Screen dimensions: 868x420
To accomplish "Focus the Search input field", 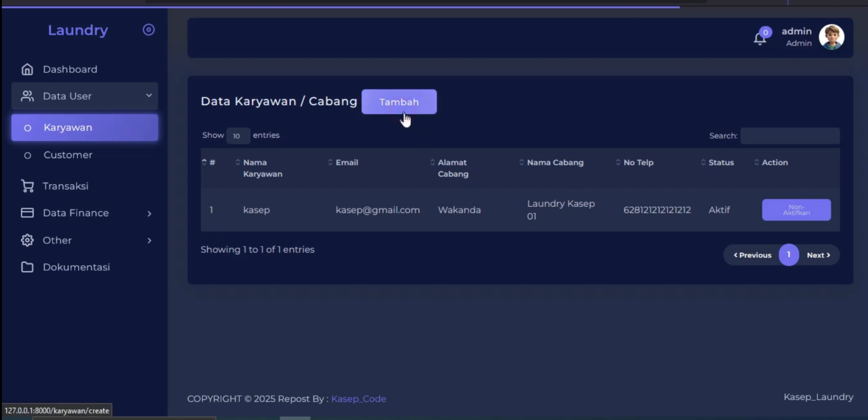I will (790, 136).
